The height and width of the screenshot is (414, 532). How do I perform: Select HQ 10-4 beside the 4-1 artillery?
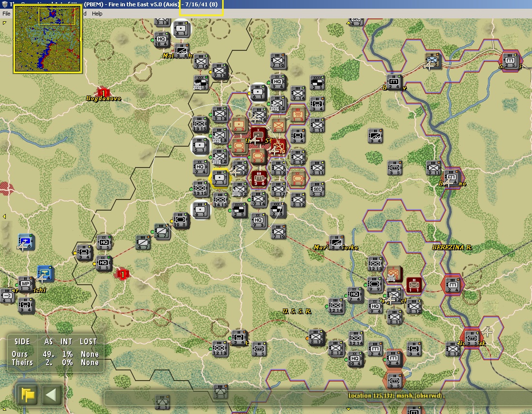click(x=162, y=39)
